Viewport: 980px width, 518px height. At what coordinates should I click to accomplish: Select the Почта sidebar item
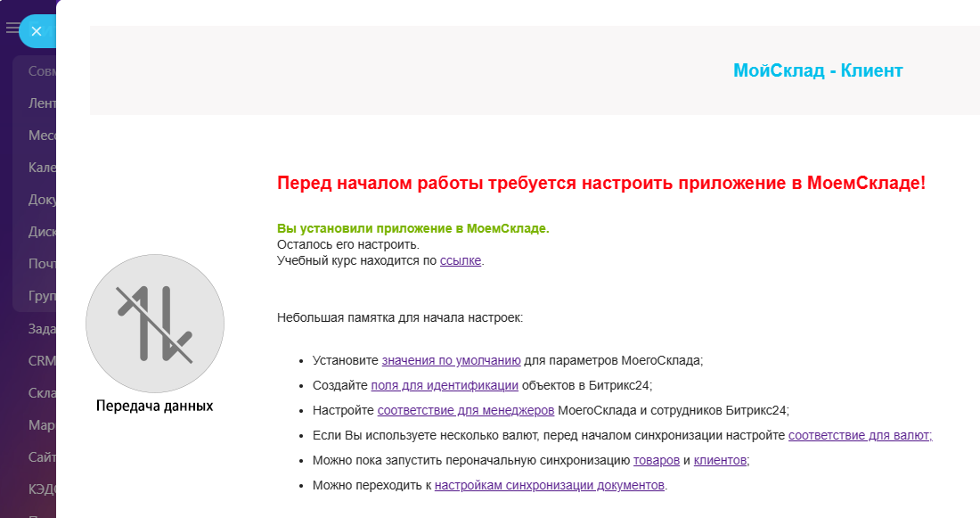pos(42,264)
